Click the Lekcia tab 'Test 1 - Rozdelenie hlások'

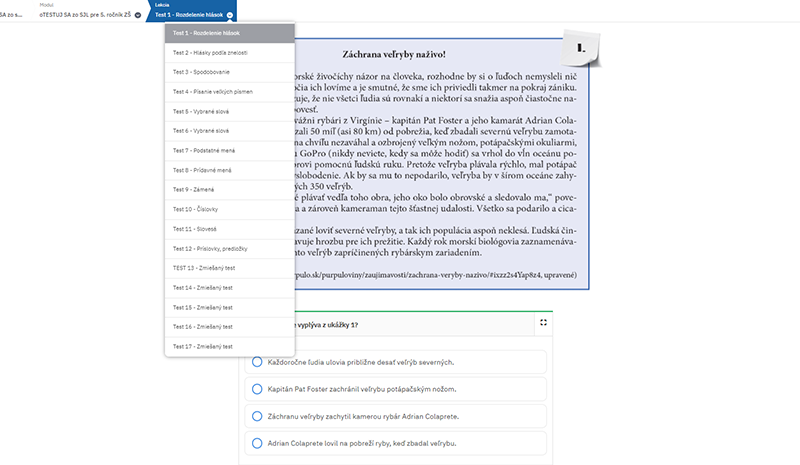coord(191,11)
